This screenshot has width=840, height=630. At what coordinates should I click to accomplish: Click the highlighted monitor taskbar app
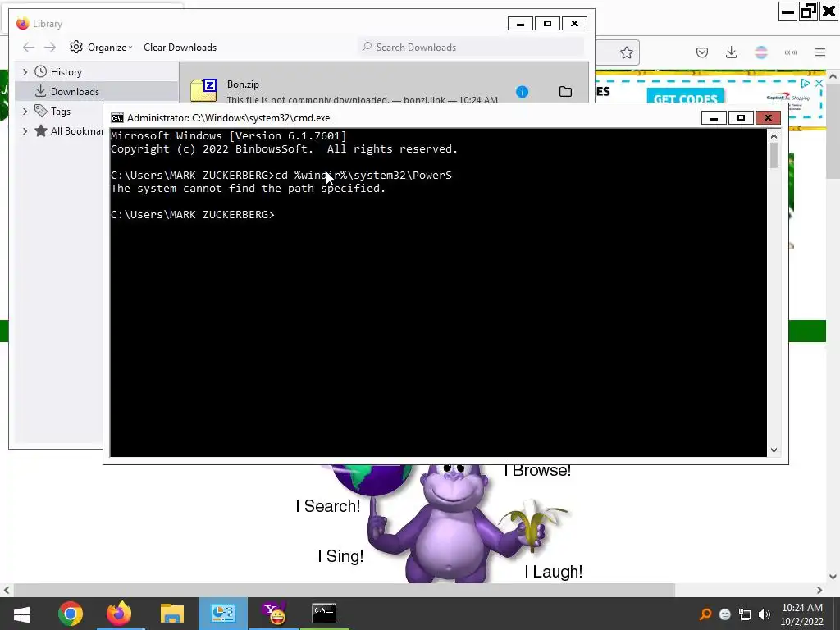223,614
